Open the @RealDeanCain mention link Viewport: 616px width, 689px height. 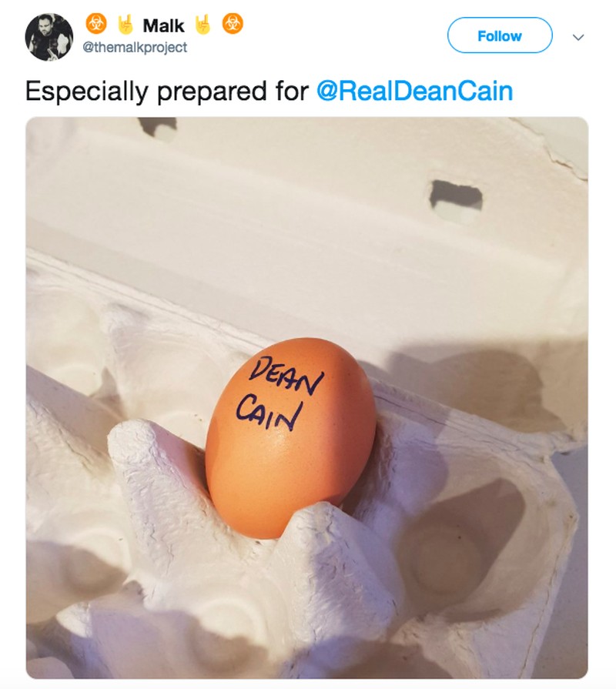pos(414,91)
